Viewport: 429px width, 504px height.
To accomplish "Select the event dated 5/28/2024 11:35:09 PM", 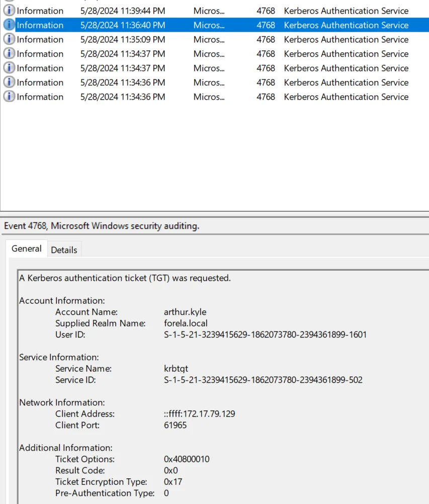I will click(214, 39).
